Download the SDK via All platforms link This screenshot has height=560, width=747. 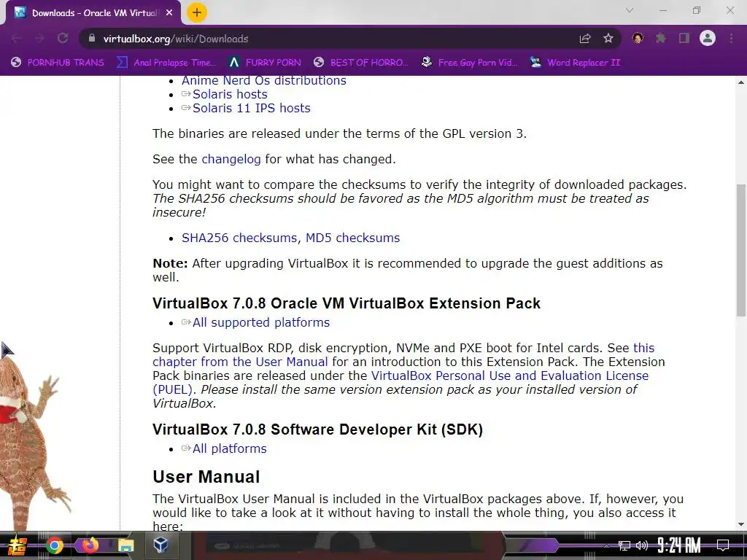pos(229,448)
